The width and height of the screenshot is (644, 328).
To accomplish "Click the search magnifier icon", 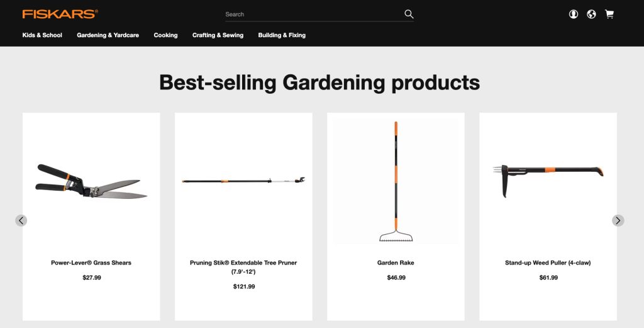I will pyautogui.click(x=409, y=14).
